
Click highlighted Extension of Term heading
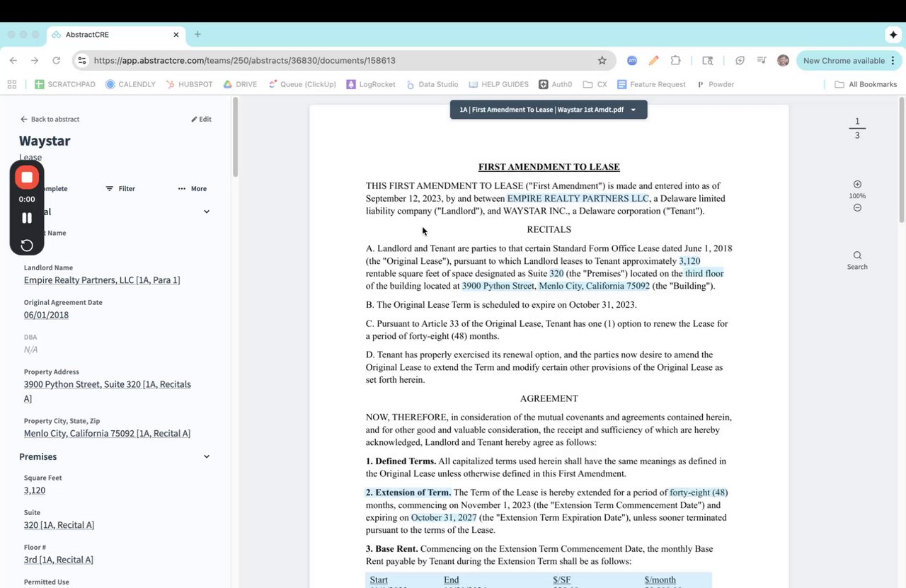[x=408, y=492]
